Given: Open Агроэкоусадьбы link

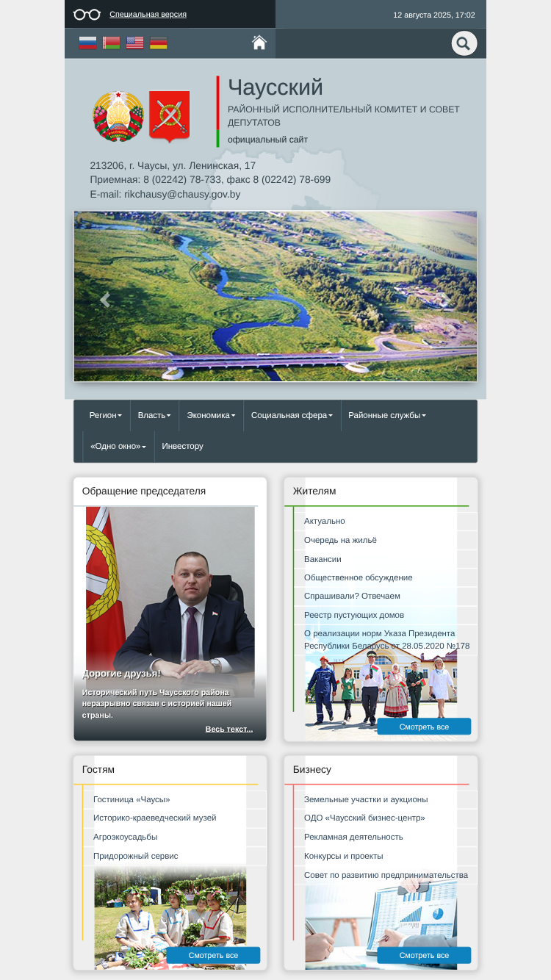Looking at the screenshot, I should tap(125, 837).
